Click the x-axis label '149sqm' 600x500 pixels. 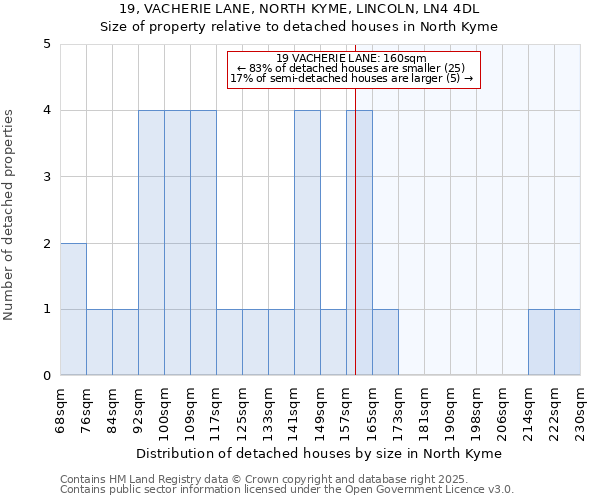[x=320, y=415]
